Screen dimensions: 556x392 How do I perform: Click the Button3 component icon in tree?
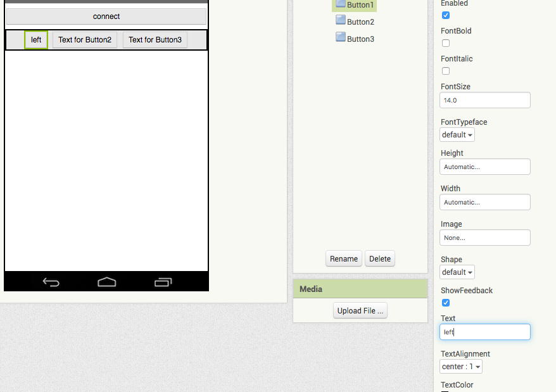coord(341,37)
